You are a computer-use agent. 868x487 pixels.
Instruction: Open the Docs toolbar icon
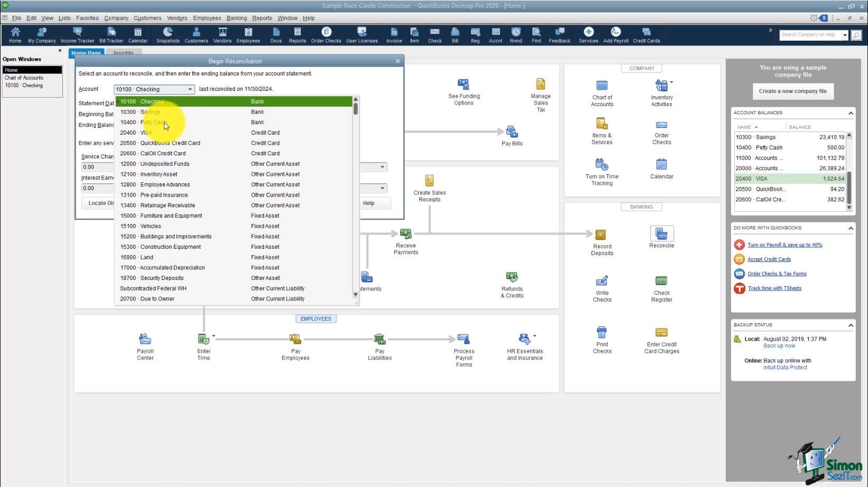276,35
